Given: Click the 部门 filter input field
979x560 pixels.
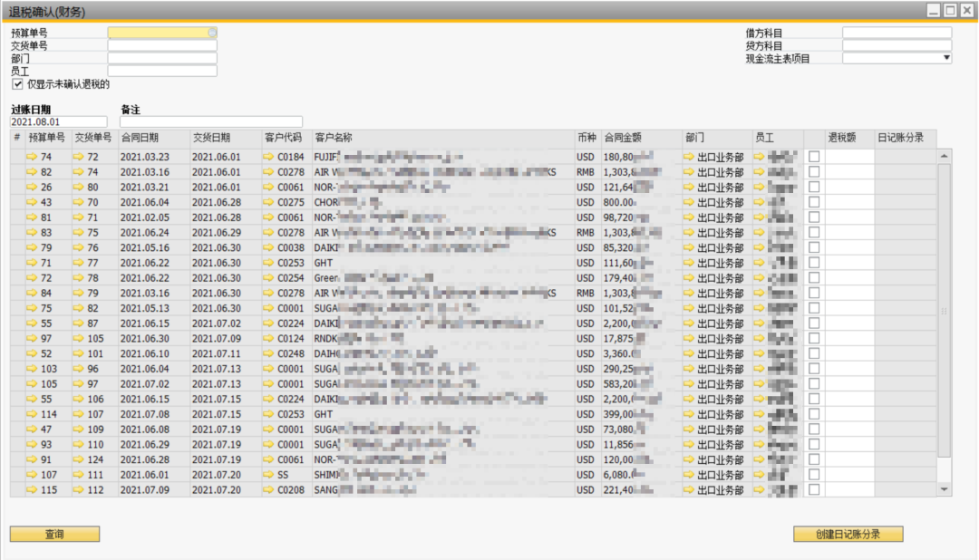Looking at the screenshot, I should (x=162, y=58).
